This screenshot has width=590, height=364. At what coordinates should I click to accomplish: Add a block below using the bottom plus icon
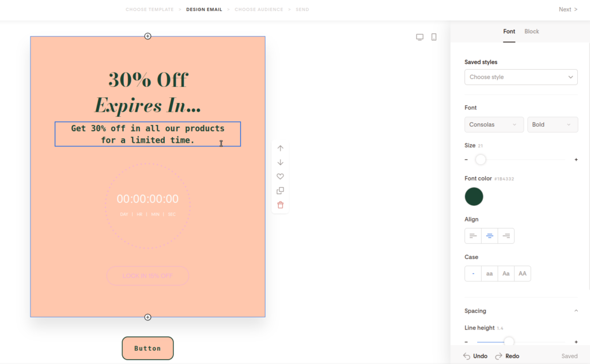pos(148,317)
